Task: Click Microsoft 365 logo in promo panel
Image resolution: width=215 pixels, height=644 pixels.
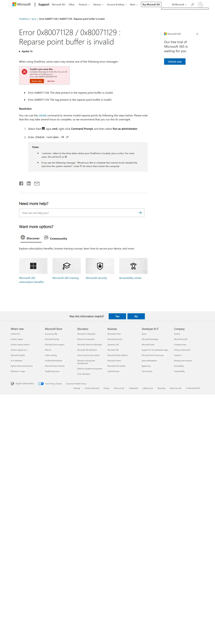Action: (172, 34)
